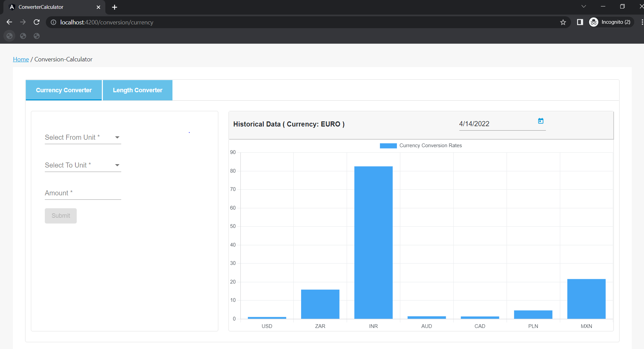Open the browser side panel icon
Image resolution: width=644 pixels, height=349 pixels.
pos(580,22)
